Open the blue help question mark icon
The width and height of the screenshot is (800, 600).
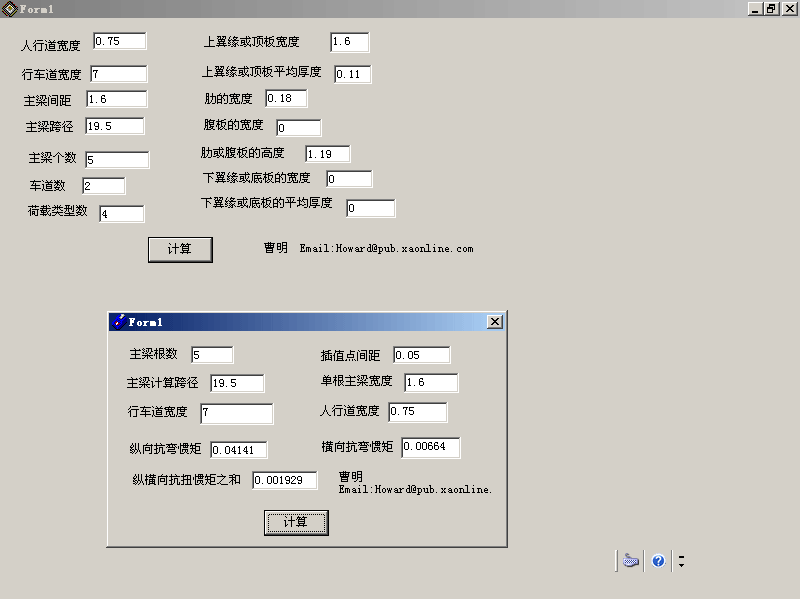tap(658, 561)
